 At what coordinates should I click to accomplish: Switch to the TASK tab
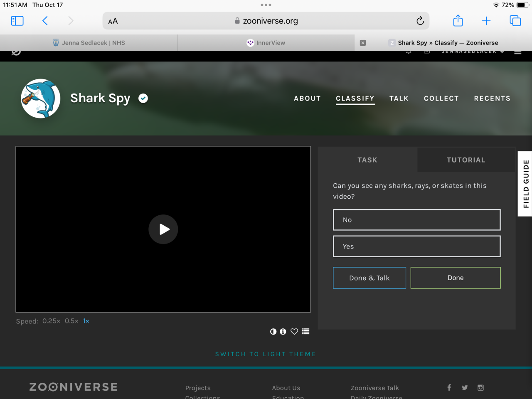367,160
